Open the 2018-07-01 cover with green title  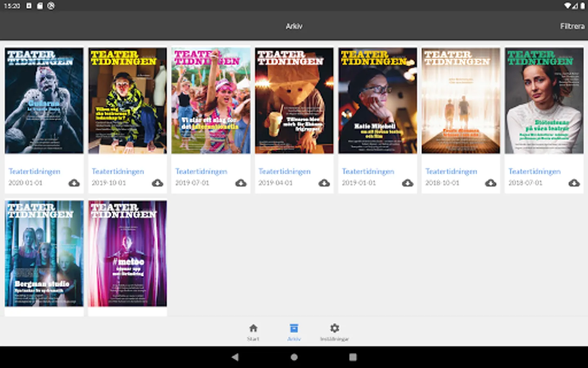[544, 101]
